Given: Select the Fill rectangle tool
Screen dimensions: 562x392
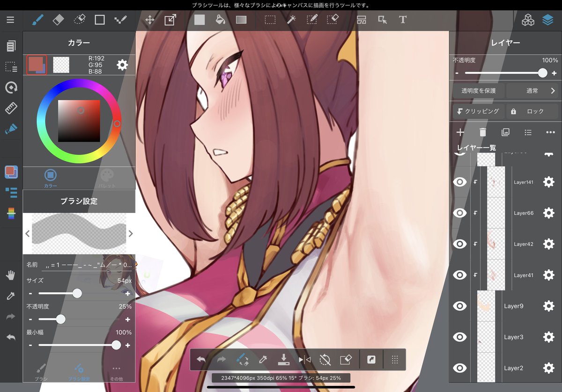Looking at the screenshot, I should coord(200,20).
